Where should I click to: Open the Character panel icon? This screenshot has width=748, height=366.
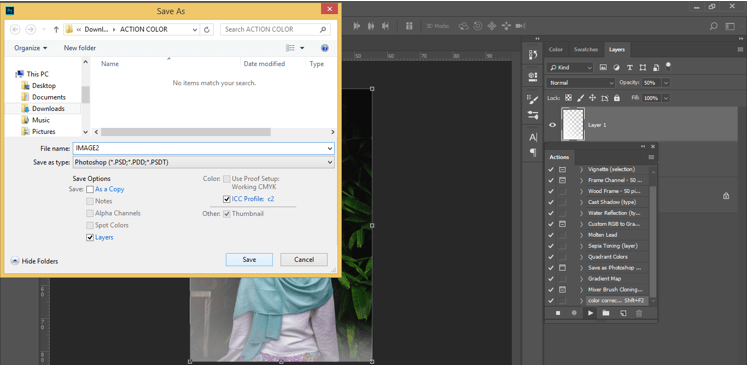click(533, 137)
